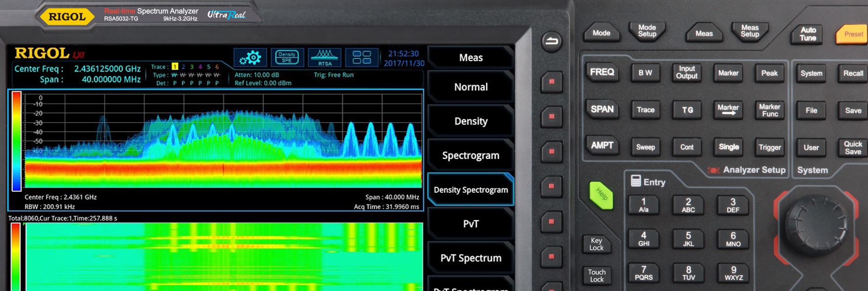This screenshot has width=868, height=291.
Task: Push the Meas hardware key beside Mode Setup
Action: coord(704,33)
